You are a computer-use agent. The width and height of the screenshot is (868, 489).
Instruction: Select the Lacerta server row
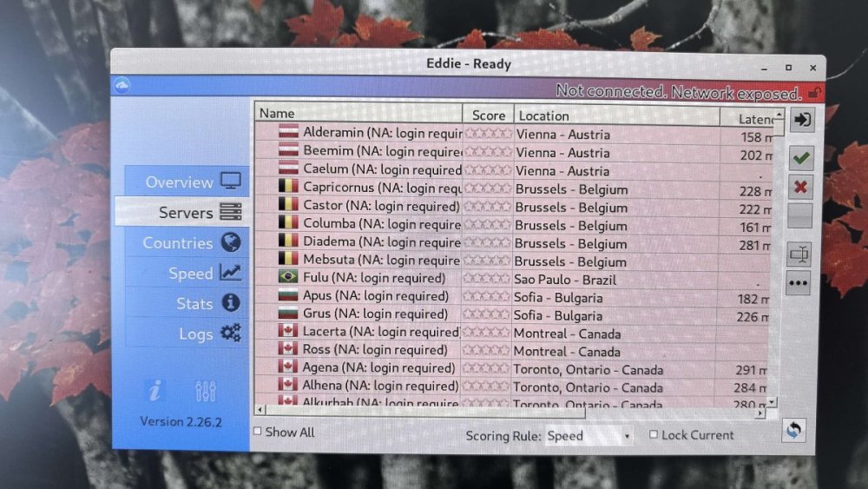point(513,333)
